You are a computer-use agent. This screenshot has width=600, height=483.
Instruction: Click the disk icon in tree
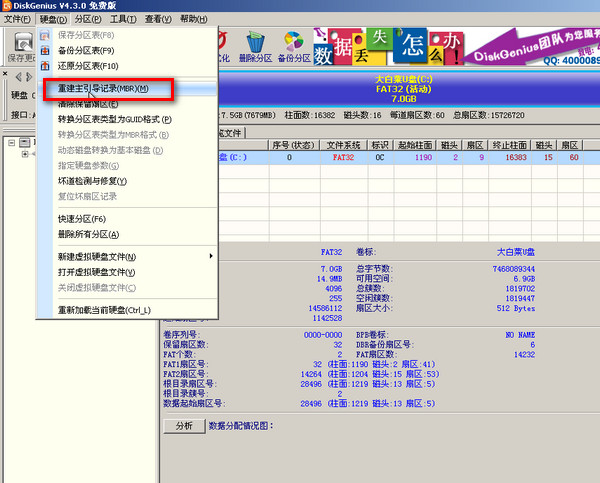(24, 143)
